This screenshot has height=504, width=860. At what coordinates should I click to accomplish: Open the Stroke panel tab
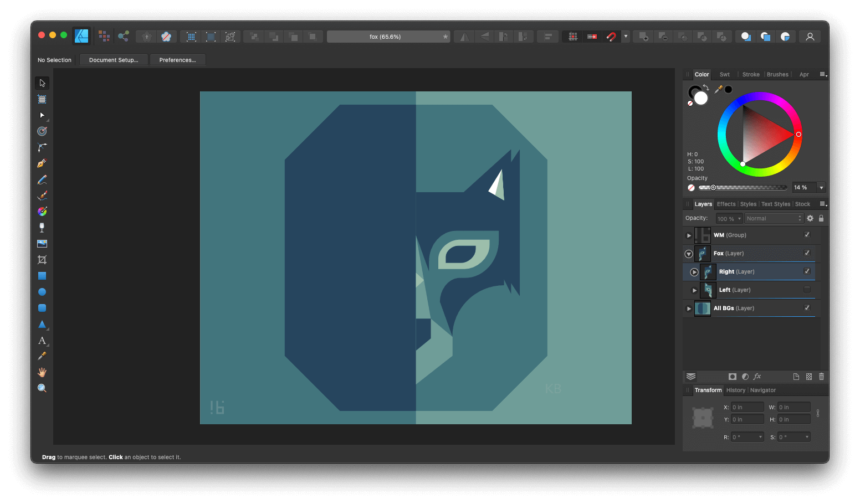coord(750,74)
